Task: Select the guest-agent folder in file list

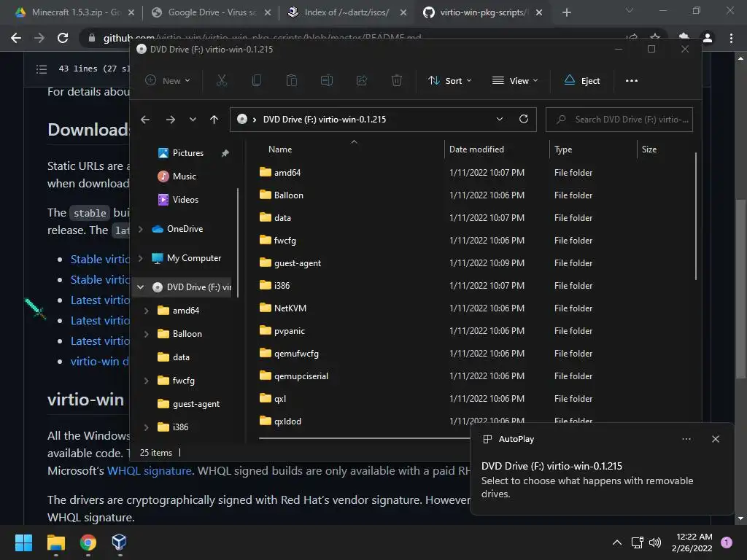Action: point(290,262)
